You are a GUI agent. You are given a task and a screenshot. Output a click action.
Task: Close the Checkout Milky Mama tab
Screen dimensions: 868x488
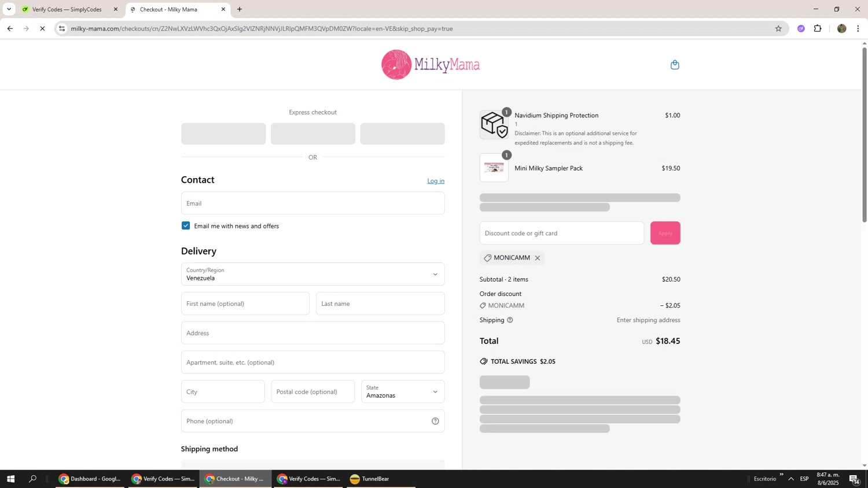[x=223, y=9]
